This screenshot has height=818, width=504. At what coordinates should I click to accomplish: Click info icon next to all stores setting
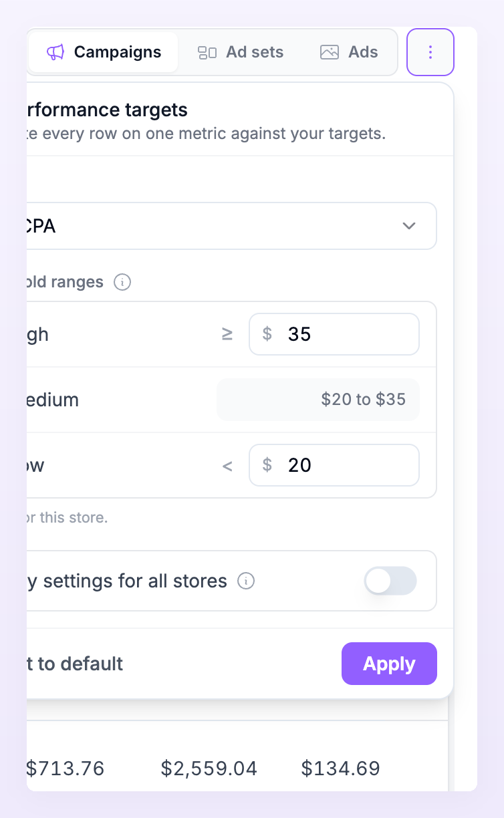[246, 581]
